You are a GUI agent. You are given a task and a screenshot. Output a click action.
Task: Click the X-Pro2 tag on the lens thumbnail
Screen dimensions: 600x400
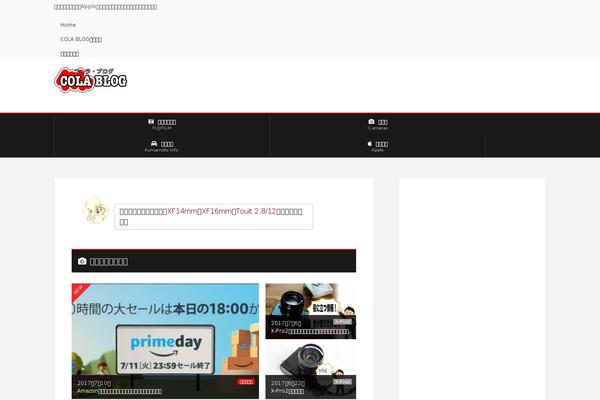click(x=342, y=323)
